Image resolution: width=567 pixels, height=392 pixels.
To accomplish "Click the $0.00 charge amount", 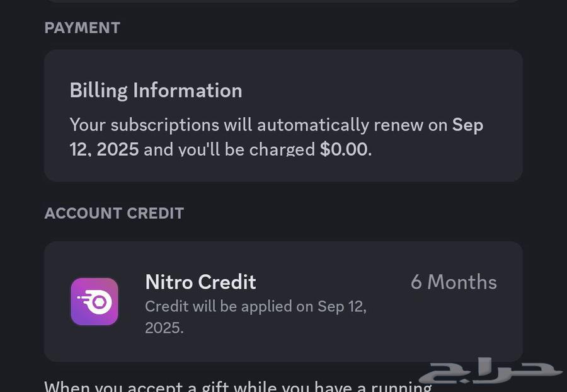I will [344, 149].
